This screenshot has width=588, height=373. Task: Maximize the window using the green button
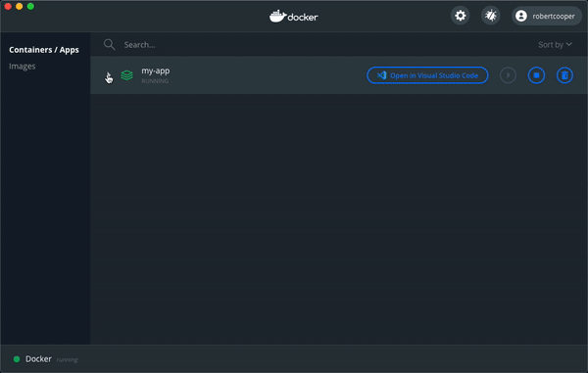tap(30, 7)
